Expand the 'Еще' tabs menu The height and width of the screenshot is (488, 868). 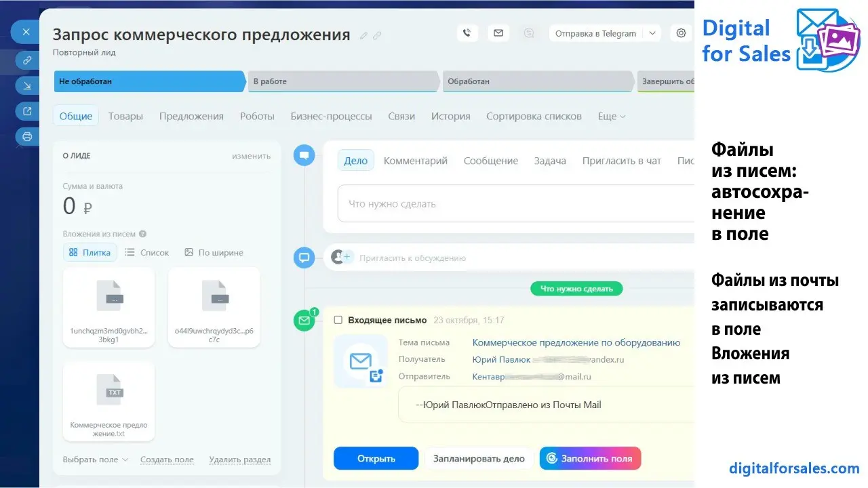point(611,116)
